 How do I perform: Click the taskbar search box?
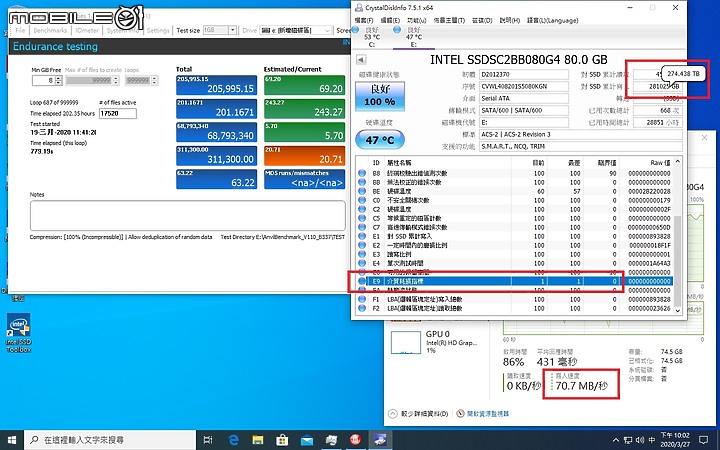pos(110,440)
